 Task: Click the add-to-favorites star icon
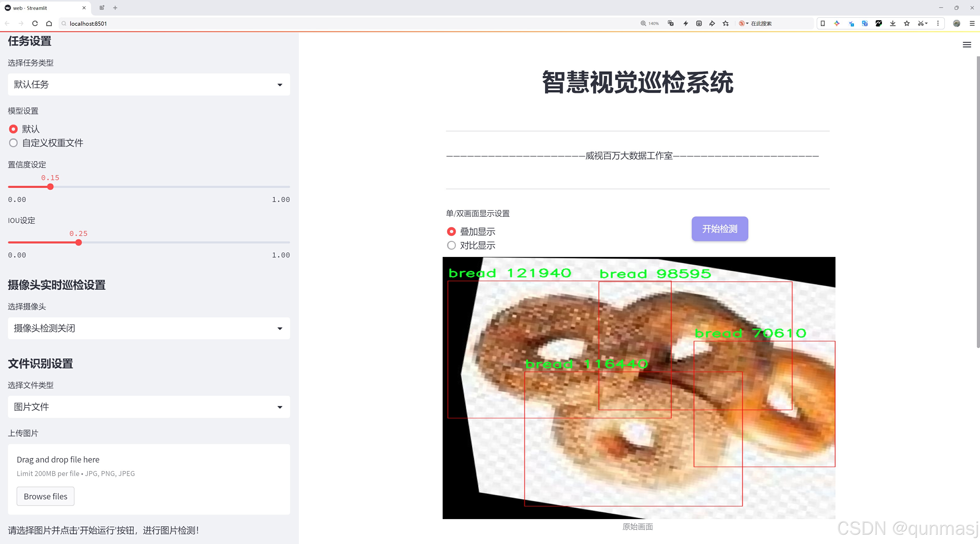[726, 24]
